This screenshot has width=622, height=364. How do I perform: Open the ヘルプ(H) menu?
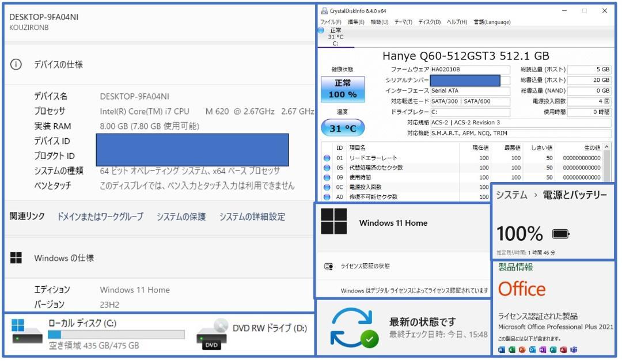(457, 22)
